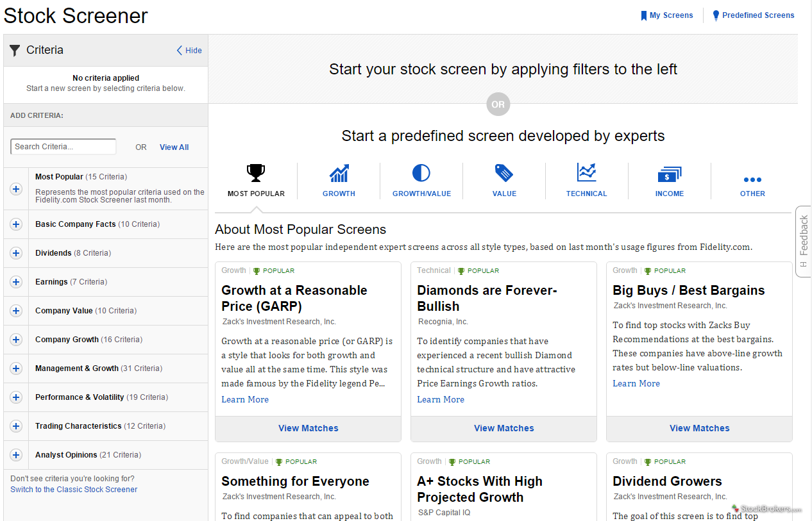The height and width of the screenshot is (521, 812).
Task: Click the Analyst Opinions label
Action: pos(66,455)
